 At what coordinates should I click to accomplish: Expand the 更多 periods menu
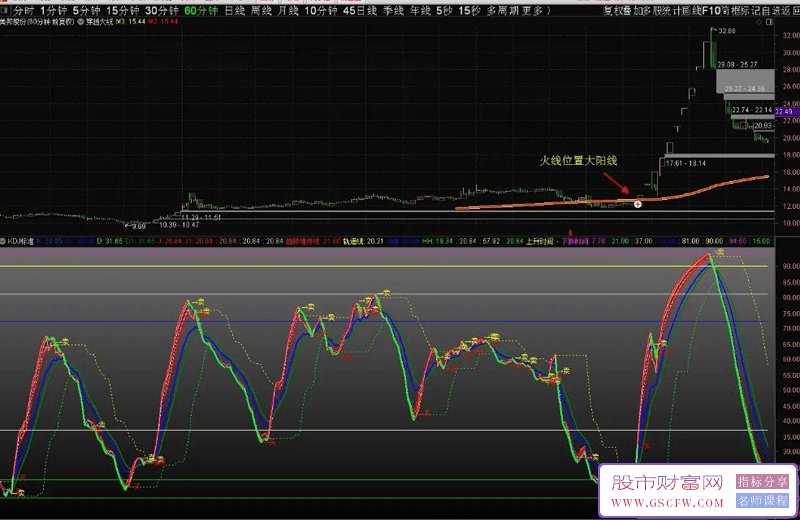[x=531, y=10]
